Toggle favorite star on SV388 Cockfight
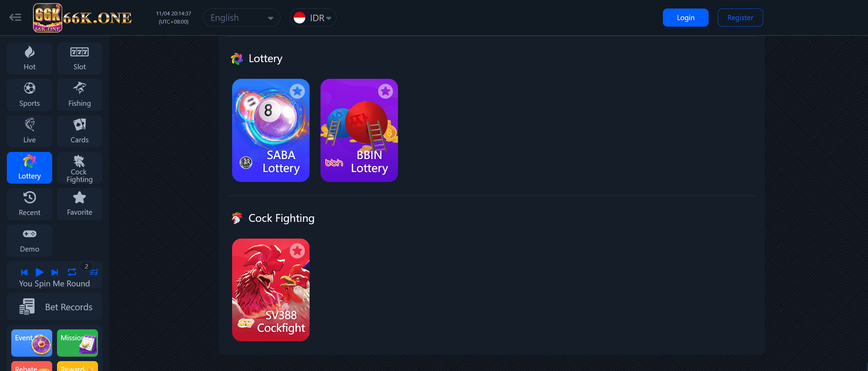Screen dimensions: 868x371 coord(297,251)
